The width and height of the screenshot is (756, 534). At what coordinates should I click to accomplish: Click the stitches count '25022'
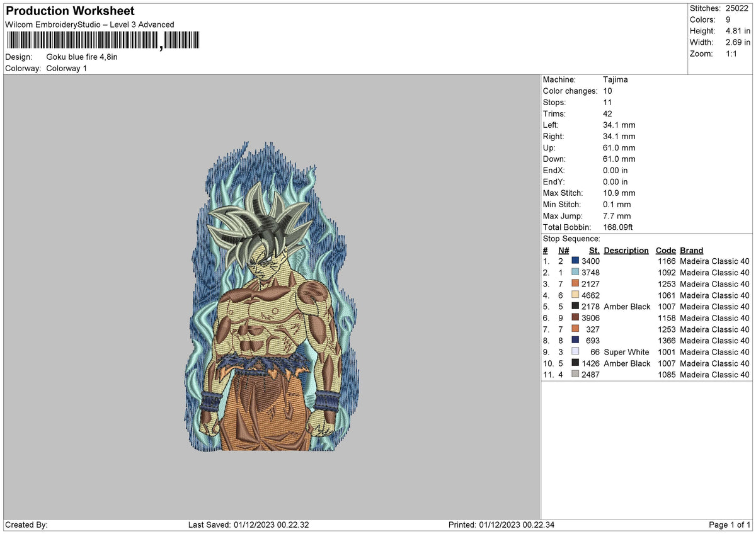coord(738,8)
